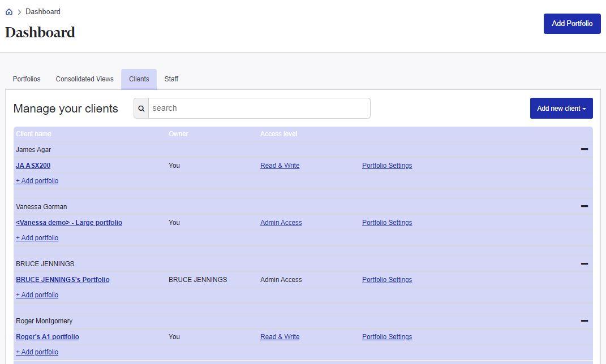
Task: Switch to the Staff tab
Action: click(x=171, y=79)
